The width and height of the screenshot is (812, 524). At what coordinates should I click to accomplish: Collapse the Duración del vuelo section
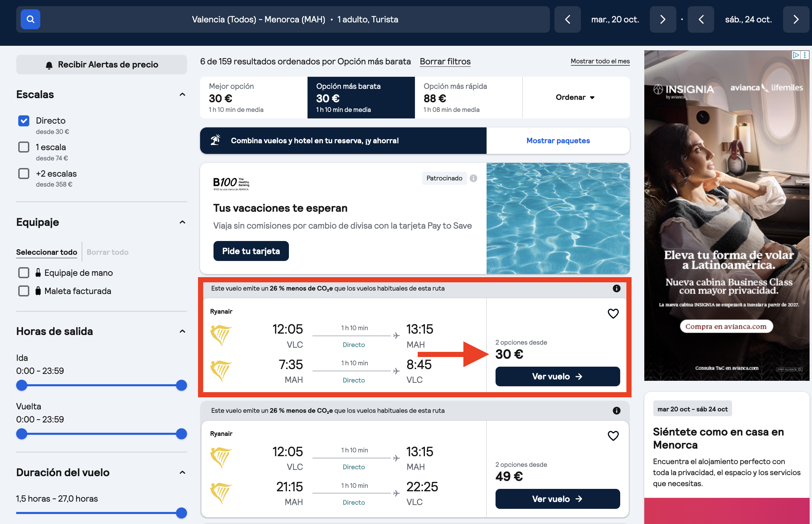(183, 472)
